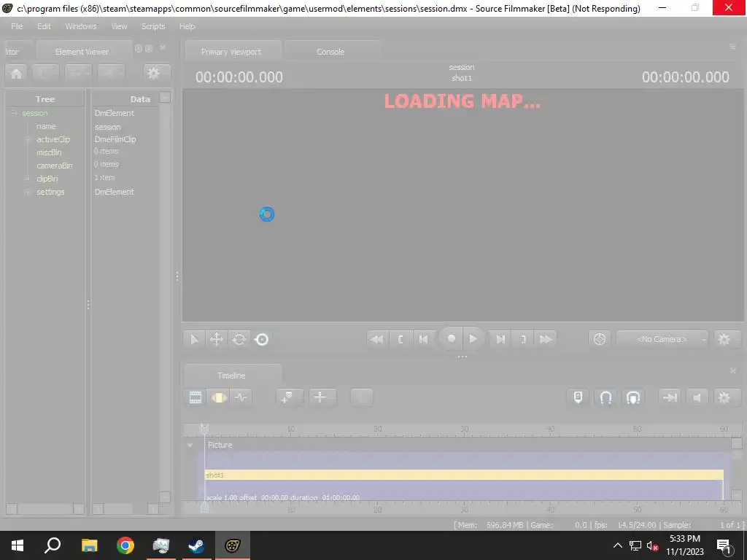Jump to last frame button
This screenshot has width=747, height=560.
tap(546, 339)
